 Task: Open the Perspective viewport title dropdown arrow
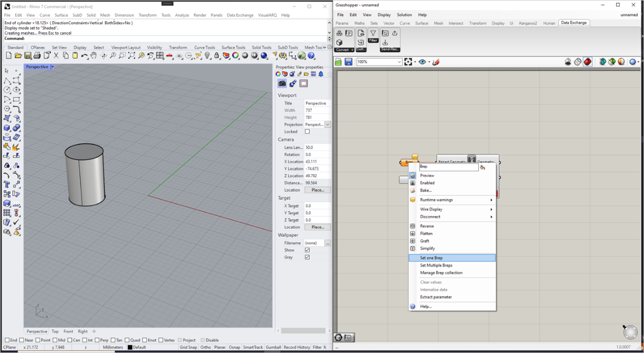coord(52,67)
